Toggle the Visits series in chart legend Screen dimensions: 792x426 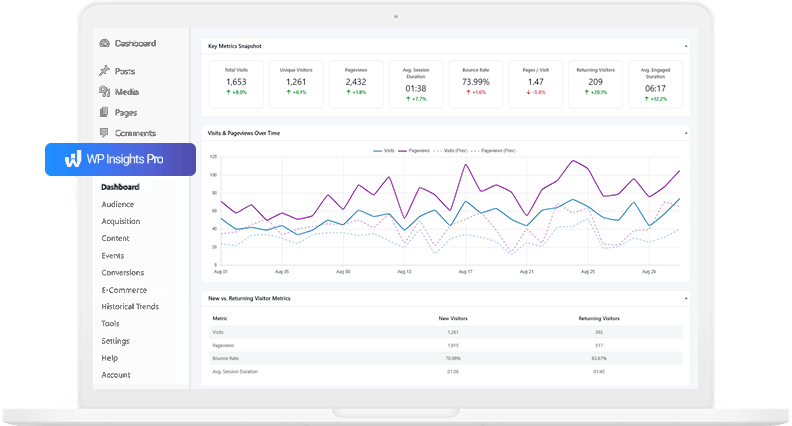click(384, 151)
